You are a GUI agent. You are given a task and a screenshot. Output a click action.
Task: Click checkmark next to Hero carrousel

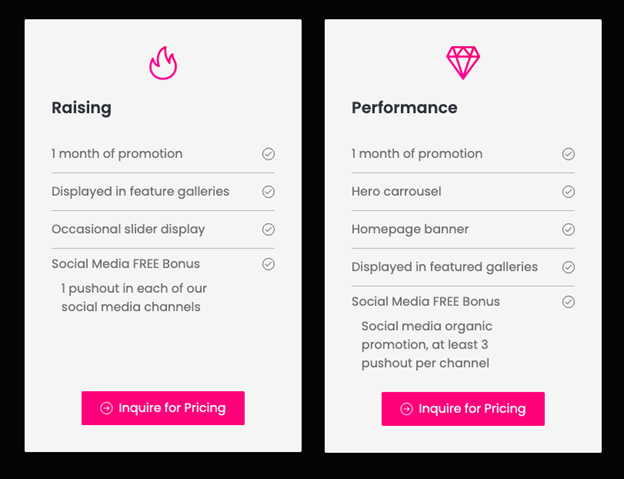click(x=568, y=192)
